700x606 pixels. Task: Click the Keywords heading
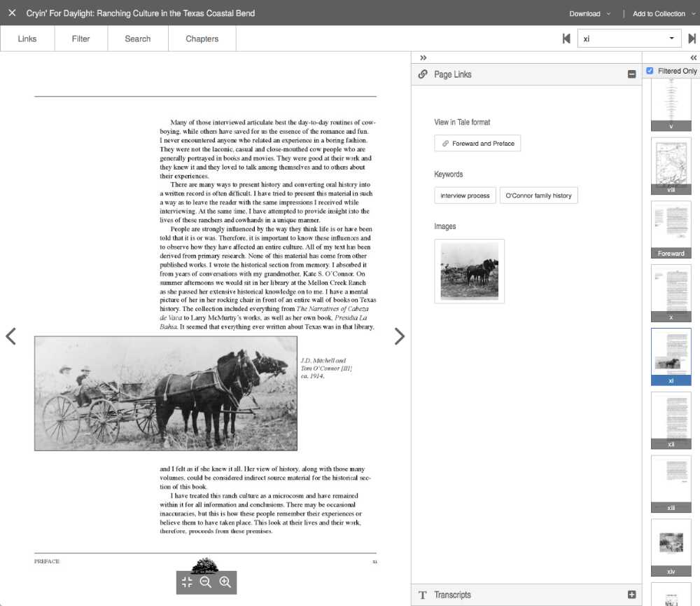(448, 174)
